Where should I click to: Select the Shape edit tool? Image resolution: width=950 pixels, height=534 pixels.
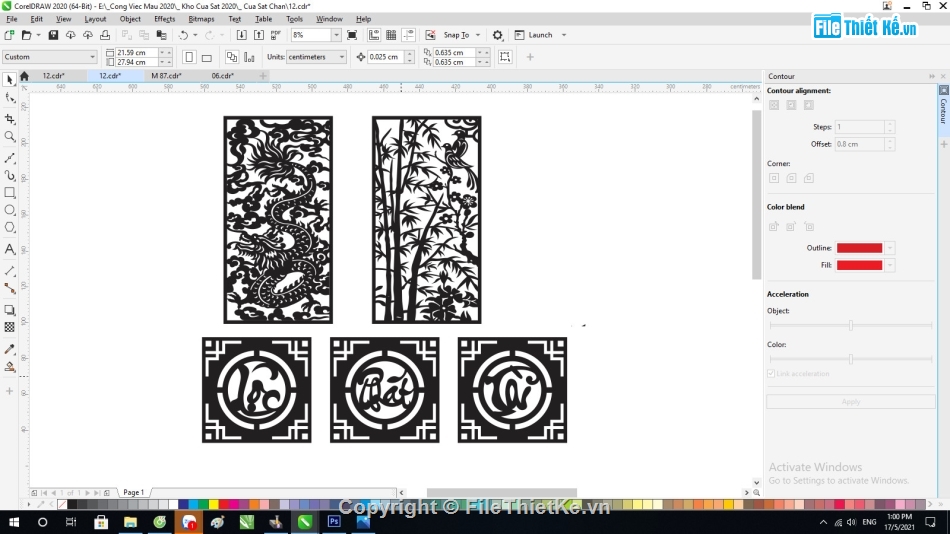10,98
